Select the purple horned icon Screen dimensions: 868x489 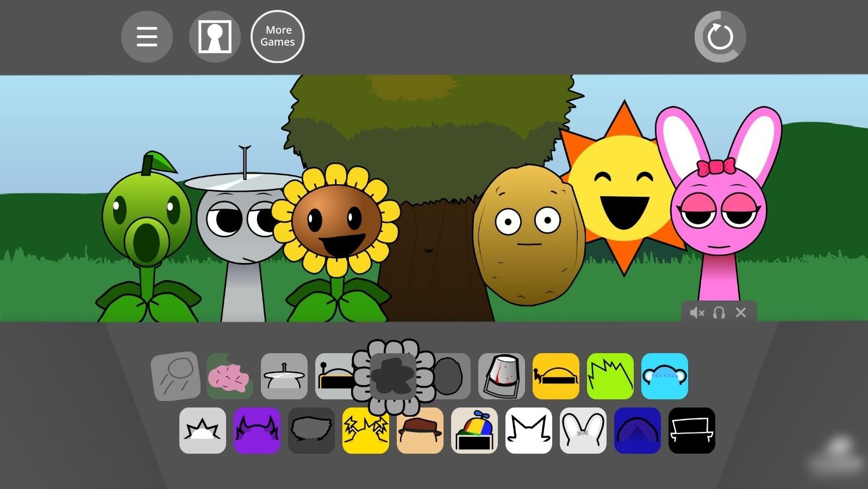257,431
